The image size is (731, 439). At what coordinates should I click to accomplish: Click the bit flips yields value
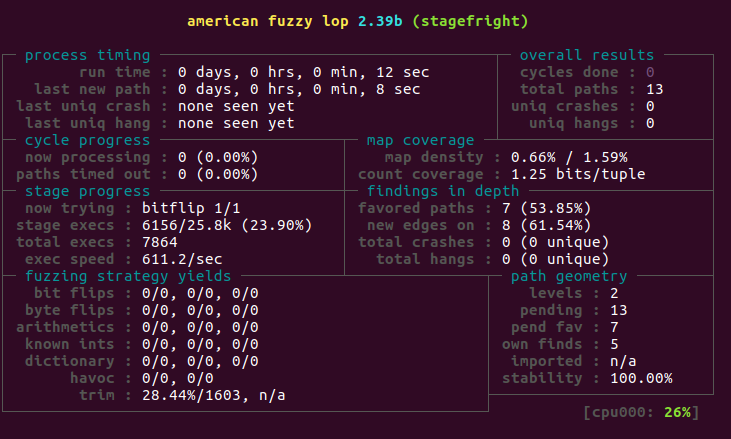(200, 293)
